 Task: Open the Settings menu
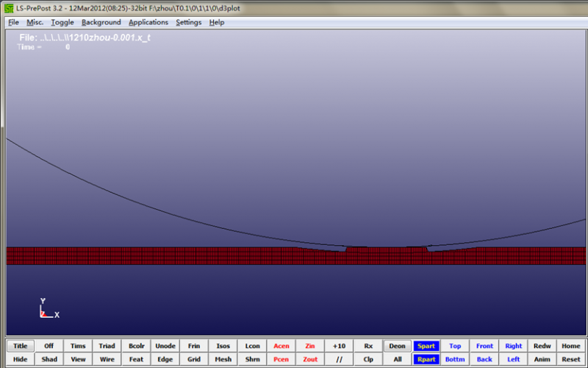click(x=189, y=23)
